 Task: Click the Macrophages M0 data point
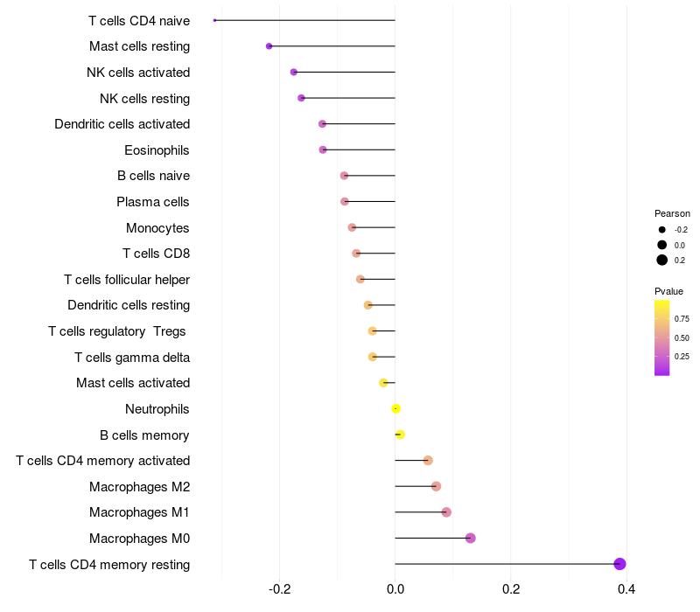click(x=470, y=538)
